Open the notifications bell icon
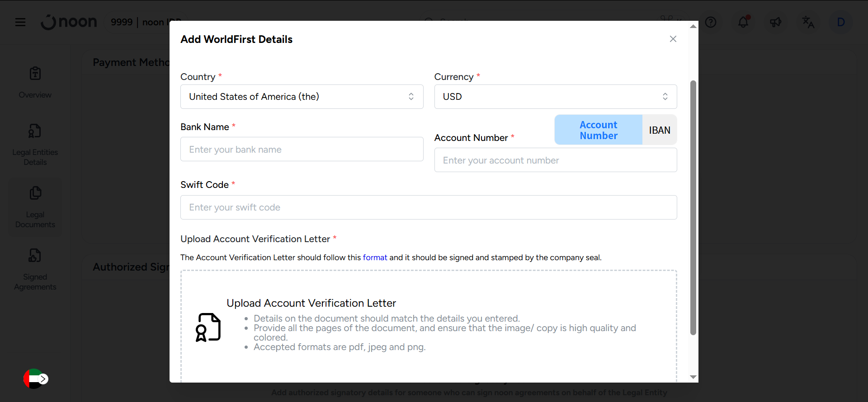The height and width of the screenshot is (402, 868). pos(743,22)
